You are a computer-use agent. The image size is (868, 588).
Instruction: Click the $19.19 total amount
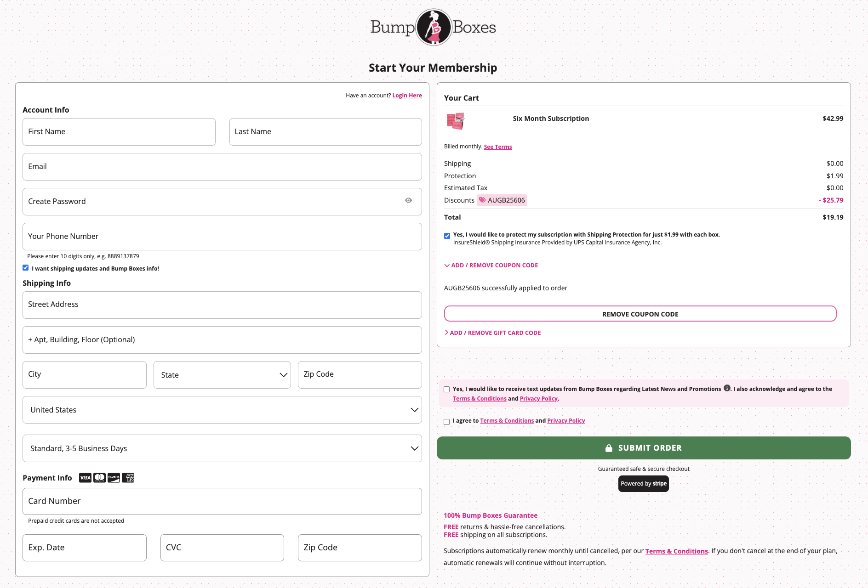coord(833,217)
